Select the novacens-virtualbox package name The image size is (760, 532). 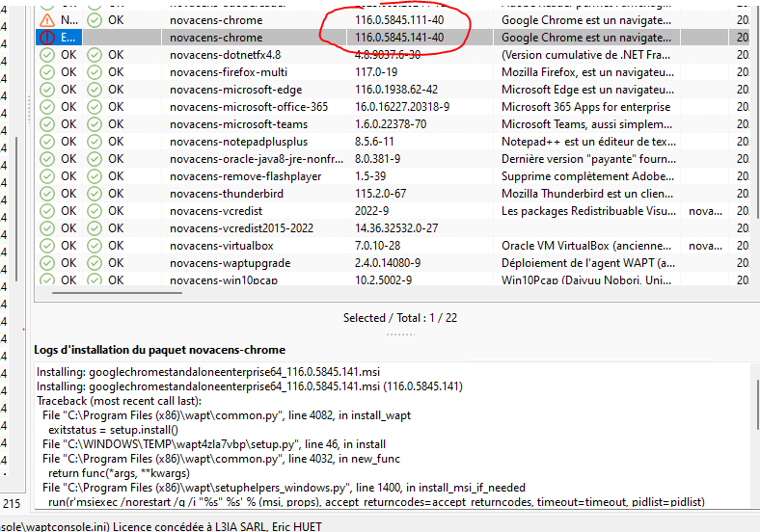point(222,246)
